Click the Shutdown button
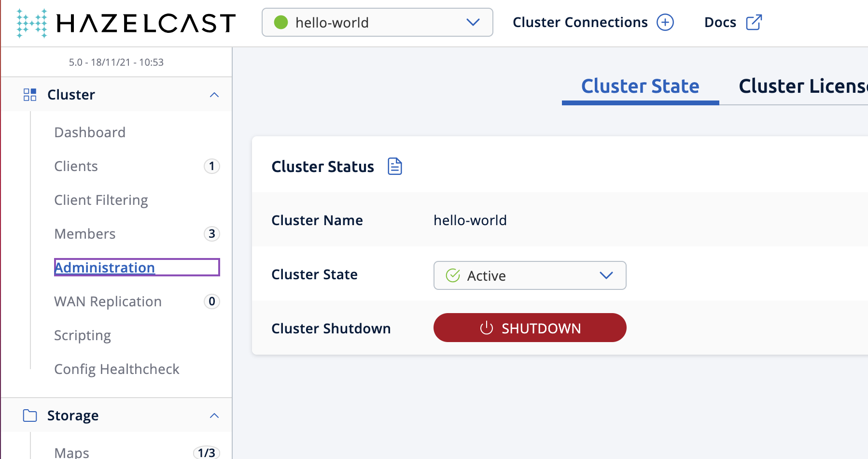The width and height of the screenshot is (868, 459). coord(530,328)
